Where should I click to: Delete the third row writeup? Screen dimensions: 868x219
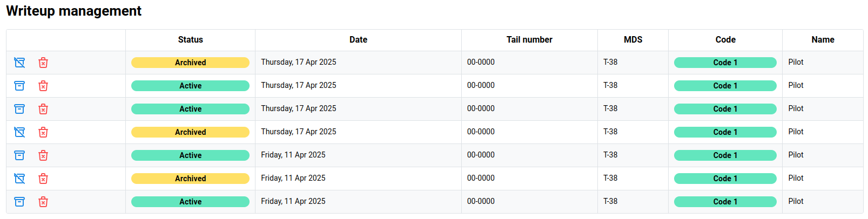click(43, 109)
